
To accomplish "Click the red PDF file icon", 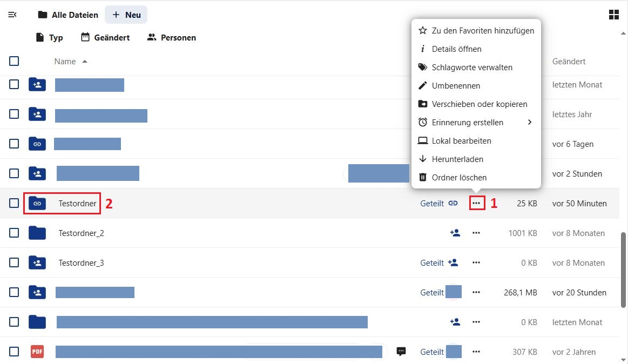I will click(37, 352).
